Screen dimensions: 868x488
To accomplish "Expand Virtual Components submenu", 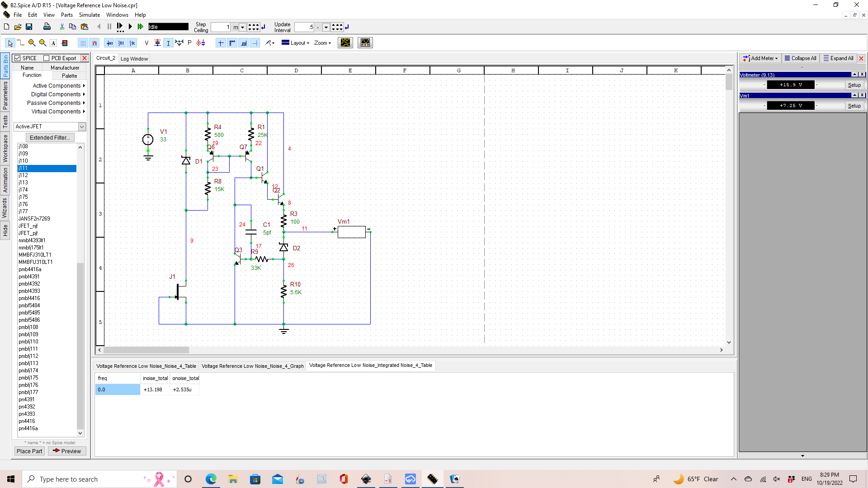I will pyautogui.click(x=58, y=112).
